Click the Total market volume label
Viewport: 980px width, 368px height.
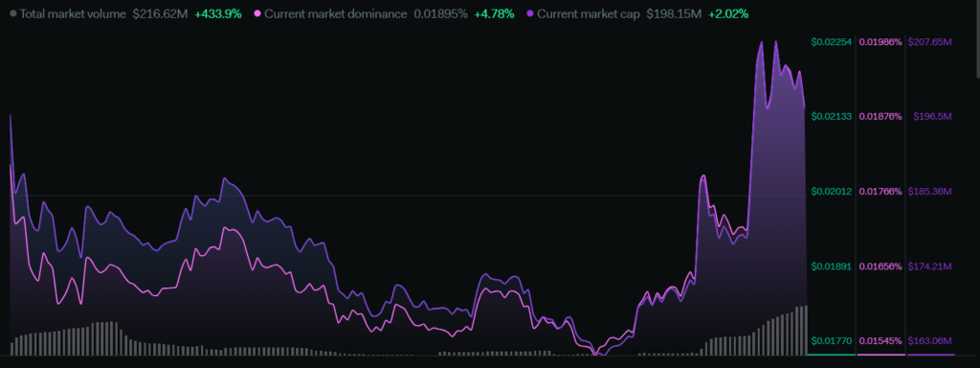click(x=73, y=13)
